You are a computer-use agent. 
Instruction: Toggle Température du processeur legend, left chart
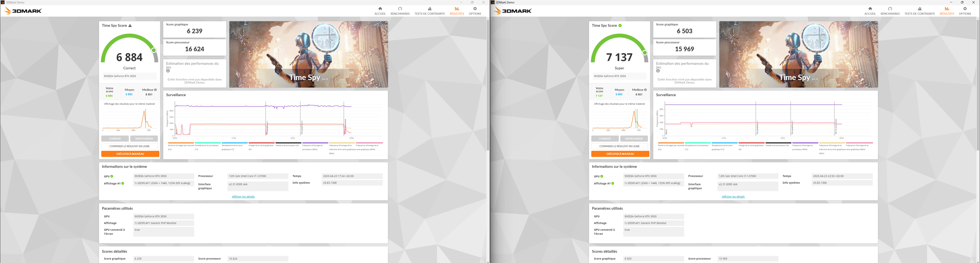(207, 147)
